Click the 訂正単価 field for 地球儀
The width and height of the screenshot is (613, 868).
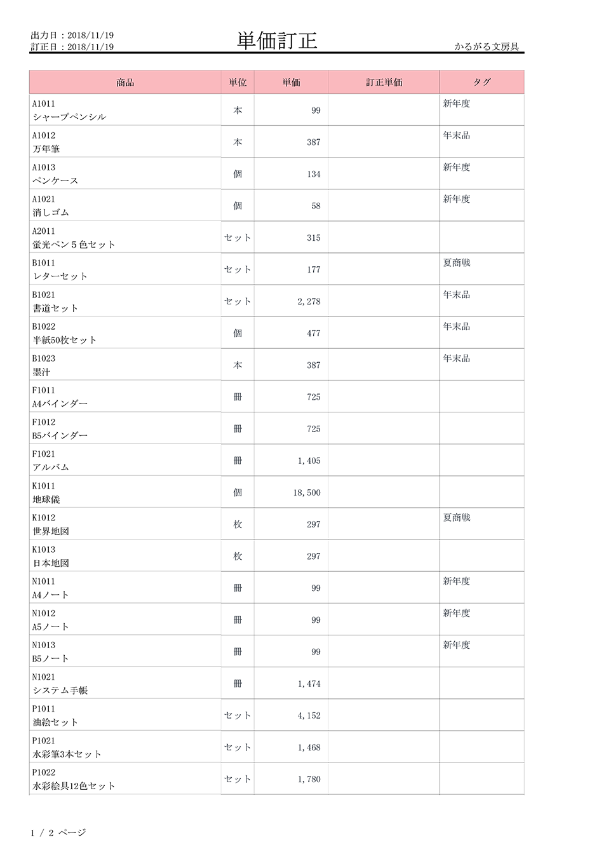tap(384, 492)
